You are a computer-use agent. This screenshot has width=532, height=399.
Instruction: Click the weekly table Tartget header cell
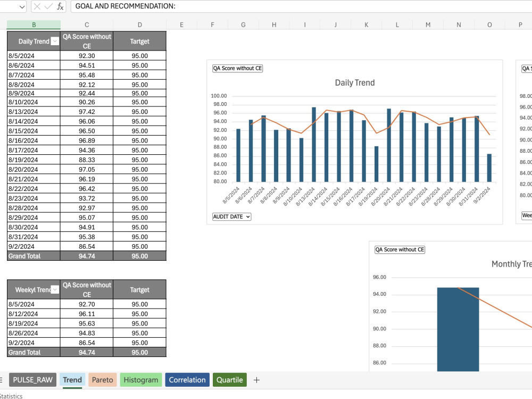coord(140,289)
